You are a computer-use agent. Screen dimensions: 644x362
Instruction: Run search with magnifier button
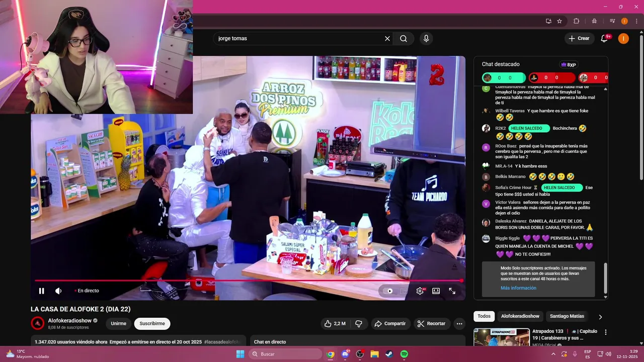[x=404, y=38]
